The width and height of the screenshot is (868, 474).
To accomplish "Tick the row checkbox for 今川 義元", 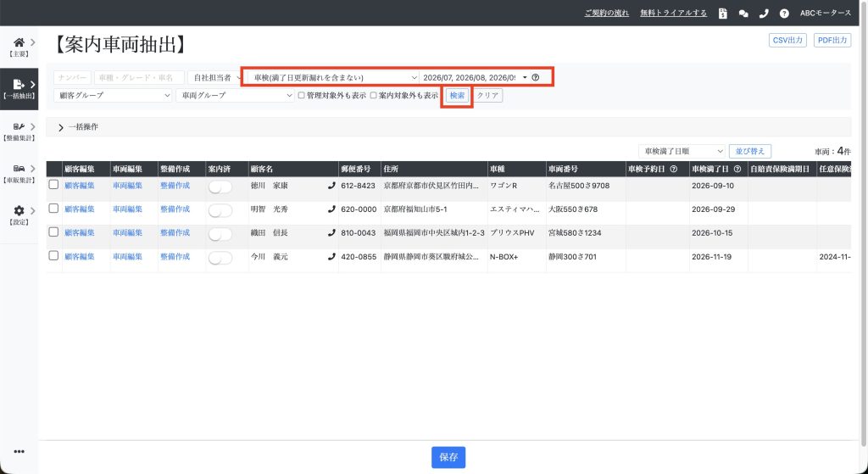I will point(53,256).
